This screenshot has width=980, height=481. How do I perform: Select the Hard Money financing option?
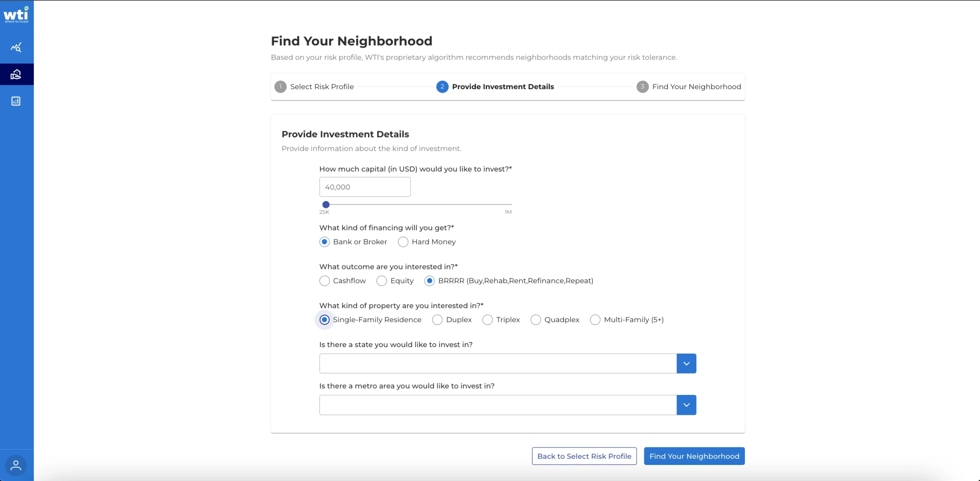pos(403,242)
